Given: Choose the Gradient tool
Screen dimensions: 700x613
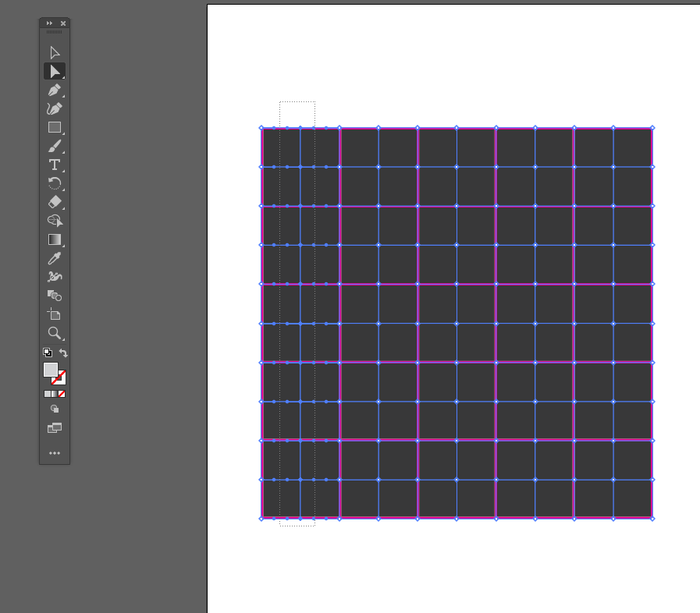Looking at the screenshot, I should tap(55, 239).
